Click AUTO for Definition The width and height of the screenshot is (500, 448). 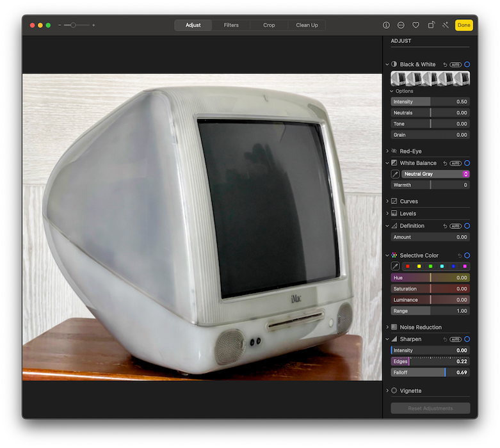tap(455, 226)
